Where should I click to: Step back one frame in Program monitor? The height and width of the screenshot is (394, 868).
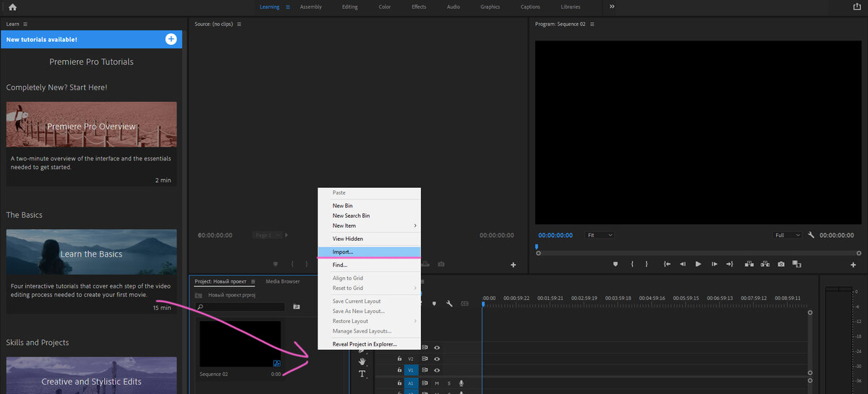(x=682, y=265)
